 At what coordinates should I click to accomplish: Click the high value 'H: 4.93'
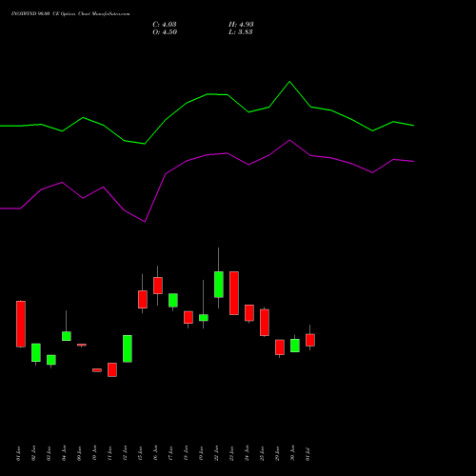pos(241,25)
